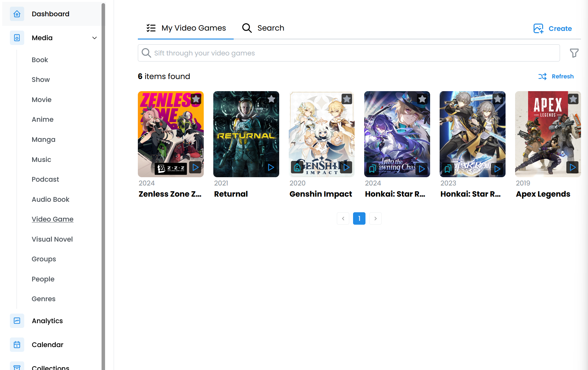Click the shuffle icon beside Refresh
The height and width of the screenshot is (370, 588).
pos(542,76)
